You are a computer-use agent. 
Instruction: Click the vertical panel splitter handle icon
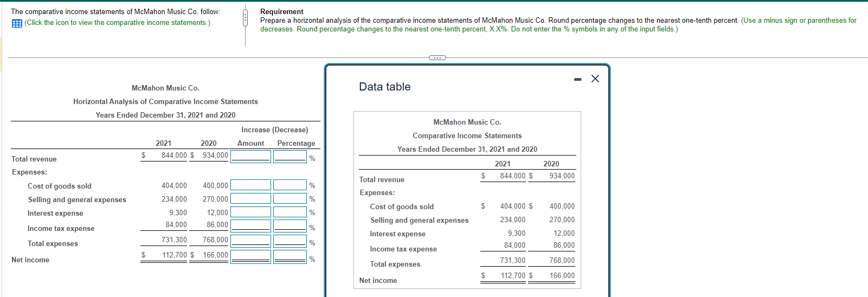tap(245, 17)
